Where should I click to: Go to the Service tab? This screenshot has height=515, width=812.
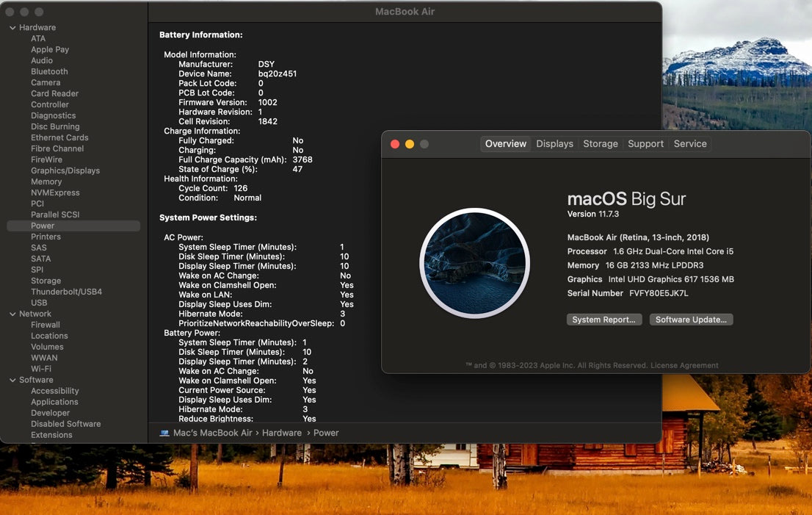(689, 144)
